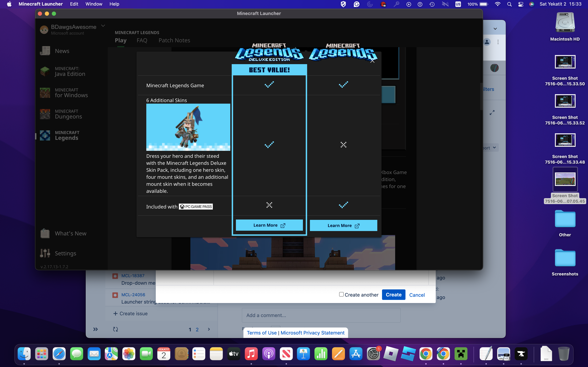Expand the browser tab list chevron

(x=495, y=29)
